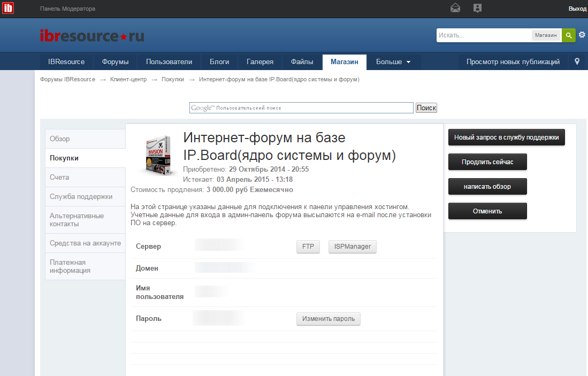This screenshot has height=376, width=588.
Task: Click the Интернет-форум на базе IP.Board heading
Action: tap(289, 146)
